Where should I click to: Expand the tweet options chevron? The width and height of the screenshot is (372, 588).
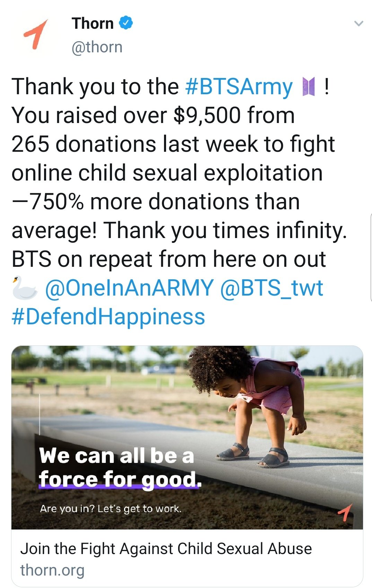(359, 24)
